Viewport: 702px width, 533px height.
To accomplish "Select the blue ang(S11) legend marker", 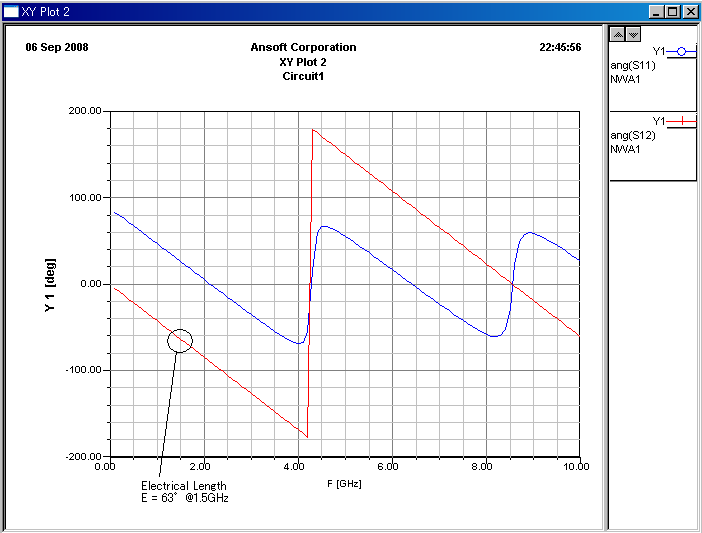I will [681, 51].
